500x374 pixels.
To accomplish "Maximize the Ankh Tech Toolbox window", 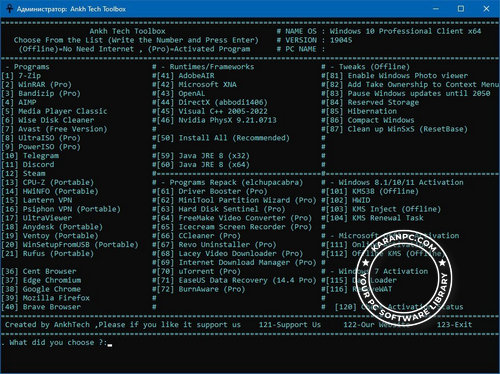I will click(x=461, y=9).
